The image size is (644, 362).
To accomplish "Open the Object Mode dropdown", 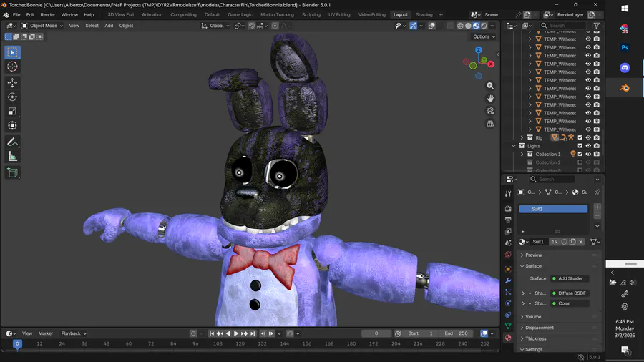I will coord(42,26).
